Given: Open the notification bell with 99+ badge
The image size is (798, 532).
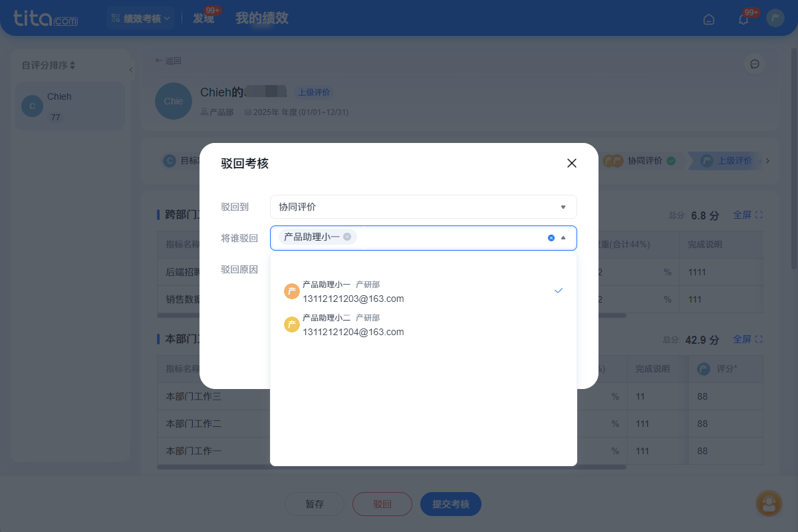Looking at the screenshot, I should [x=743, y=19].
